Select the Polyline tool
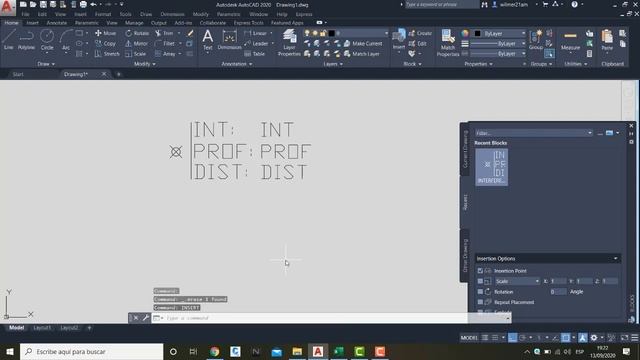The image size is (640, 360). tap(26, 40)
